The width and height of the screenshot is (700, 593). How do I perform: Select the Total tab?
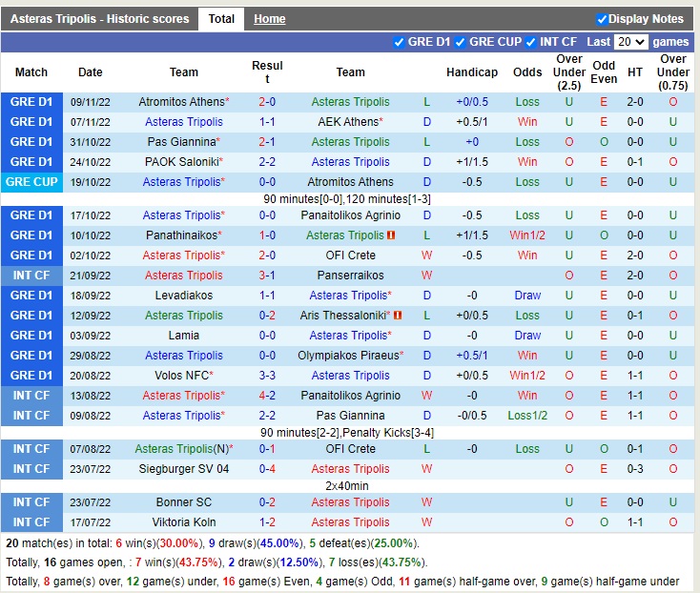pyautogui.click(x=221, y=19)
